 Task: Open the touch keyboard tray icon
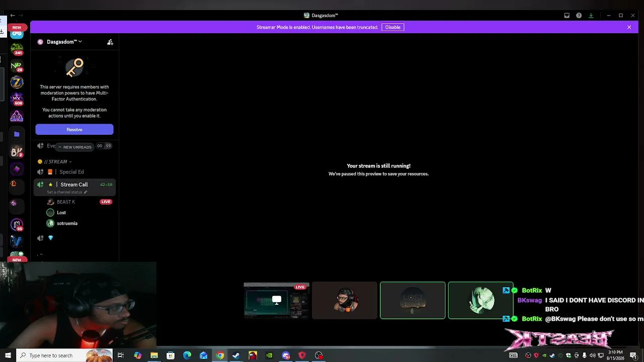[513, 355]
